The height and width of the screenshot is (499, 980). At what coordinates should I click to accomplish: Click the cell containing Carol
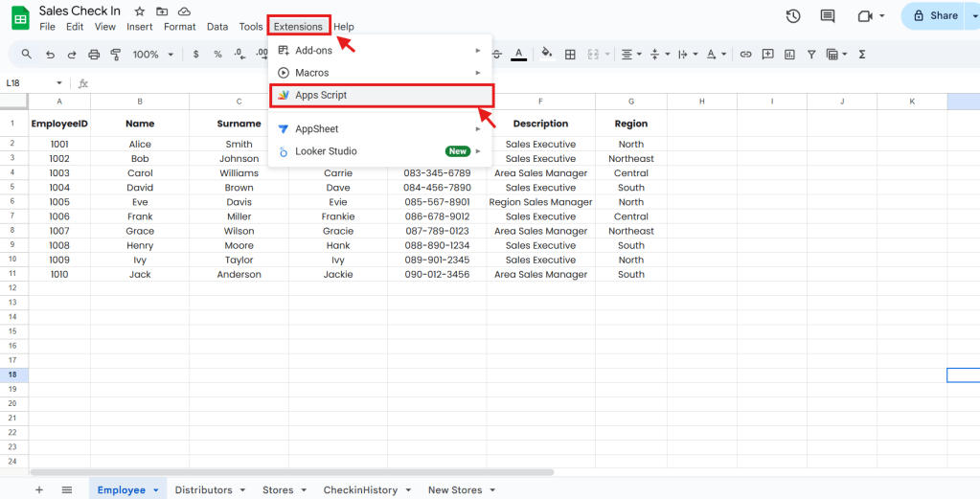tap(140, 173)
